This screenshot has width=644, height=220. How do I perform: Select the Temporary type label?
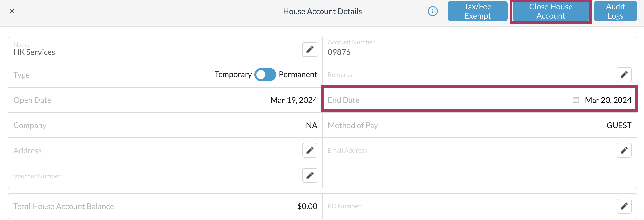tap(233, 74)
